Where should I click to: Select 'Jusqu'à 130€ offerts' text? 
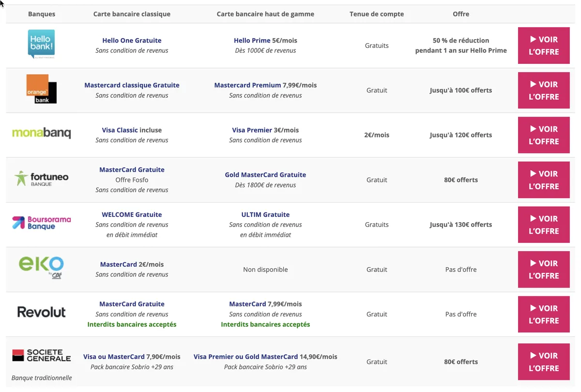coord(461,225)
